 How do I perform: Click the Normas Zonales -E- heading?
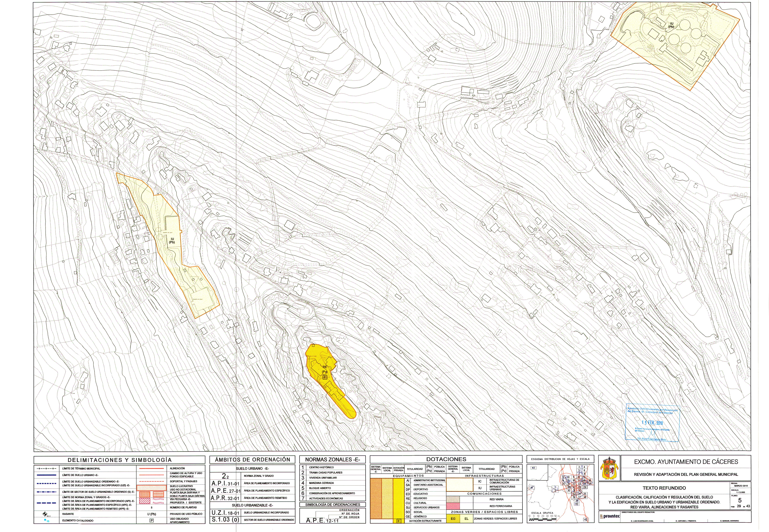click(x=333, y=460)
